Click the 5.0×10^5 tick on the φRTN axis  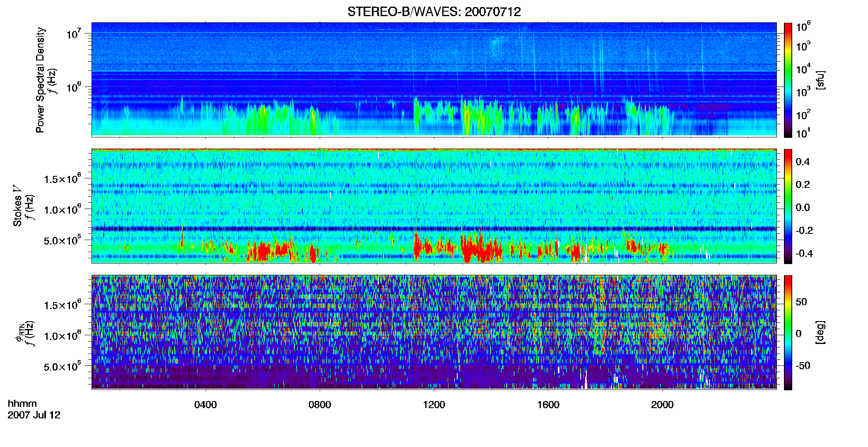coord(63,366)
